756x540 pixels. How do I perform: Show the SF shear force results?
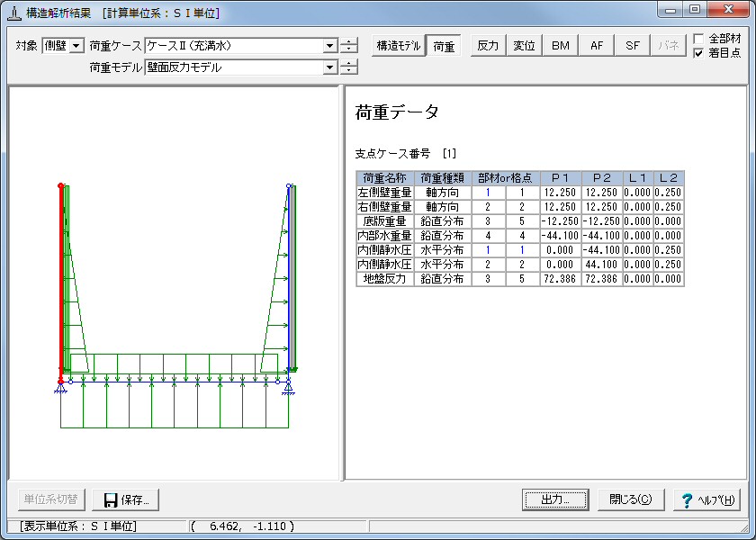(633, 46)
